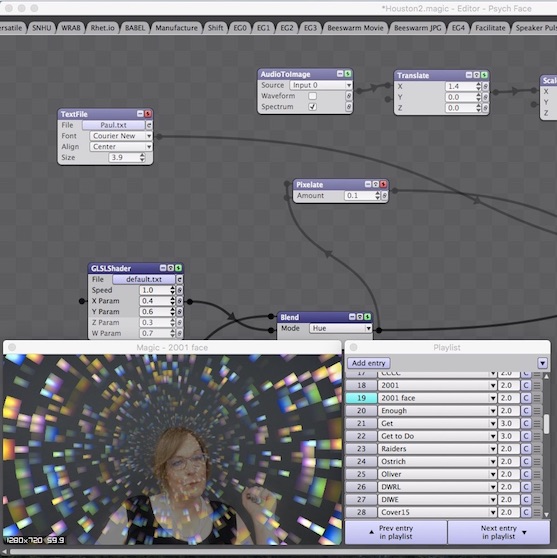Switch to the Facilitate scene tab
The height and width of the screenshot is (558, 557).
490,28
